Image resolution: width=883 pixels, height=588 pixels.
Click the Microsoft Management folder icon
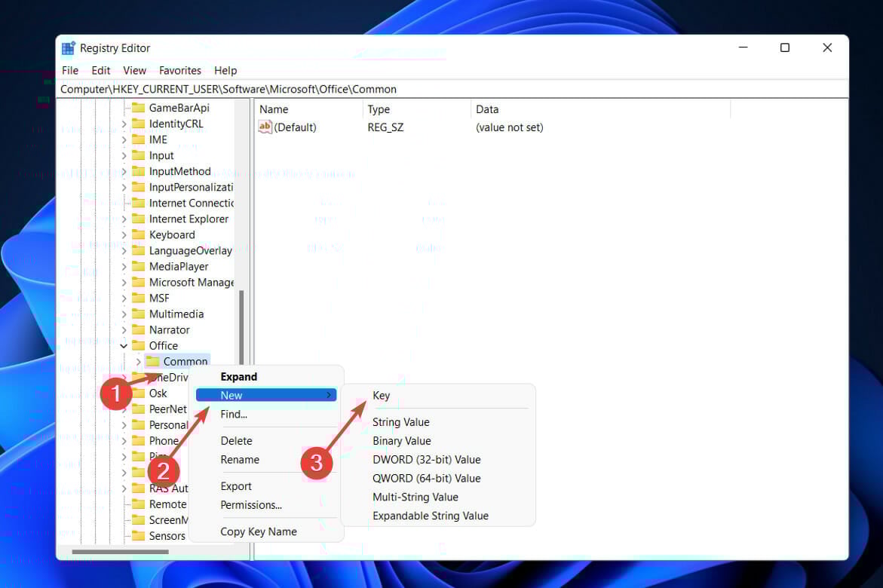point(139,282)
